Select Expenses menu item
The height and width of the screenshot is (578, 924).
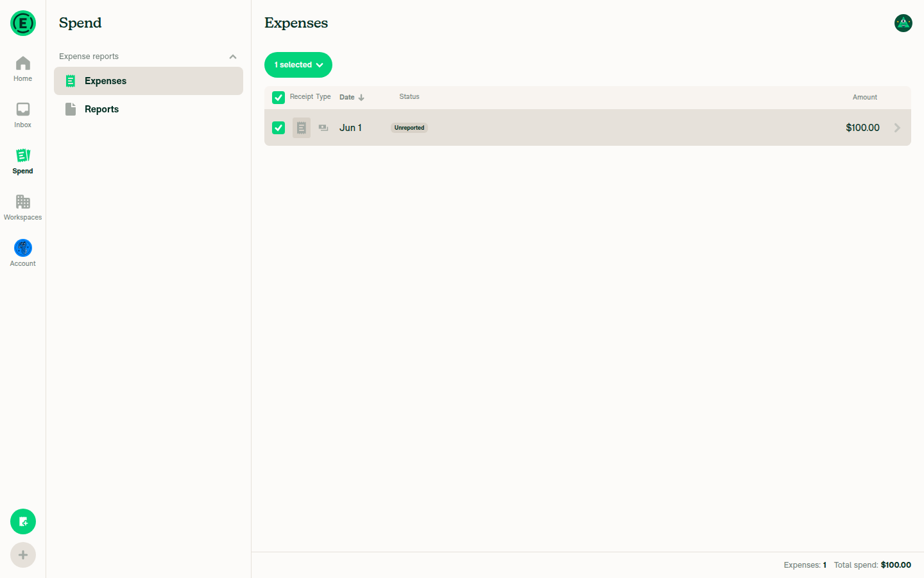(148, 81)
